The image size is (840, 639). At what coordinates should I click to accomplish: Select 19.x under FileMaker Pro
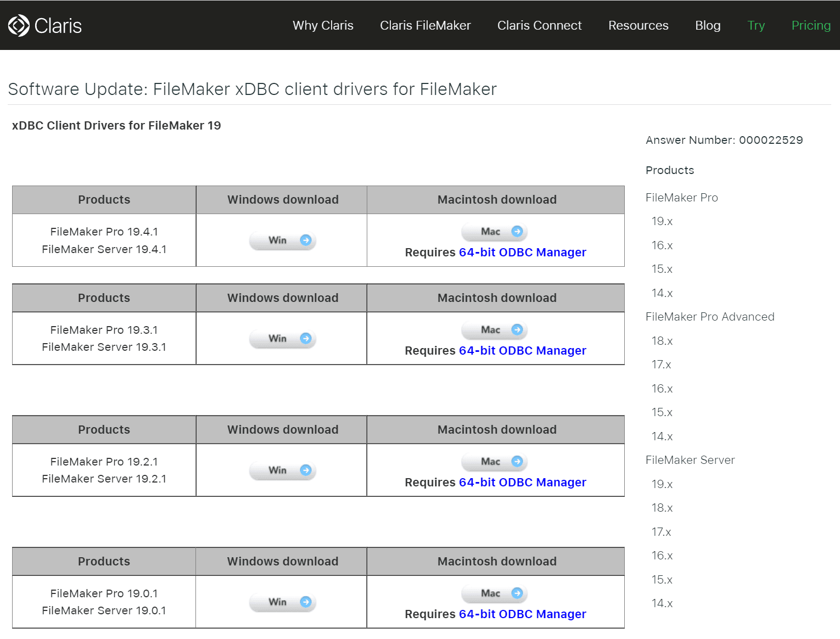[x=662, y=221]
